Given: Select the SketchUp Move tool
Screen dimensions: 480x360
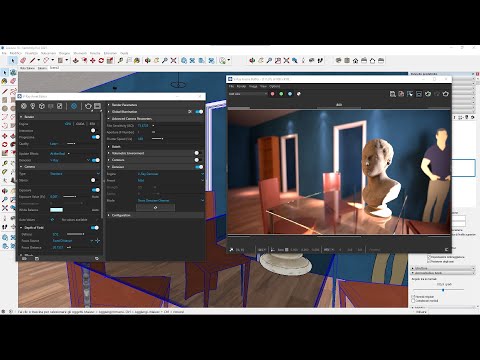Looking at the screenshot, I should coord(93,60).
